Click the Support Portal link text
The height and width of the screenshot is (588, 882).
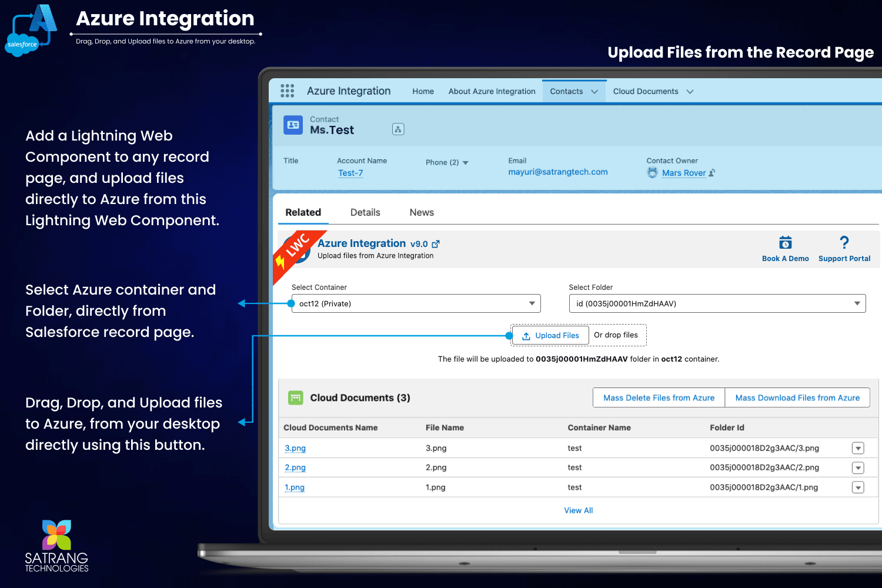tap(844, 259)
